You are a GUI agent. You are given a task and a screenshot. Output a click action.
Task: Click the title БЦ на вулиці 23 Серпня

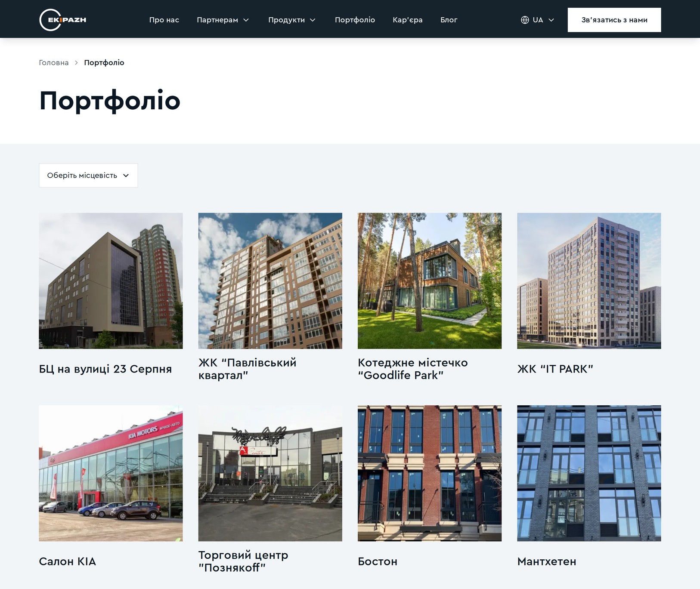click(x=105, y=369)
